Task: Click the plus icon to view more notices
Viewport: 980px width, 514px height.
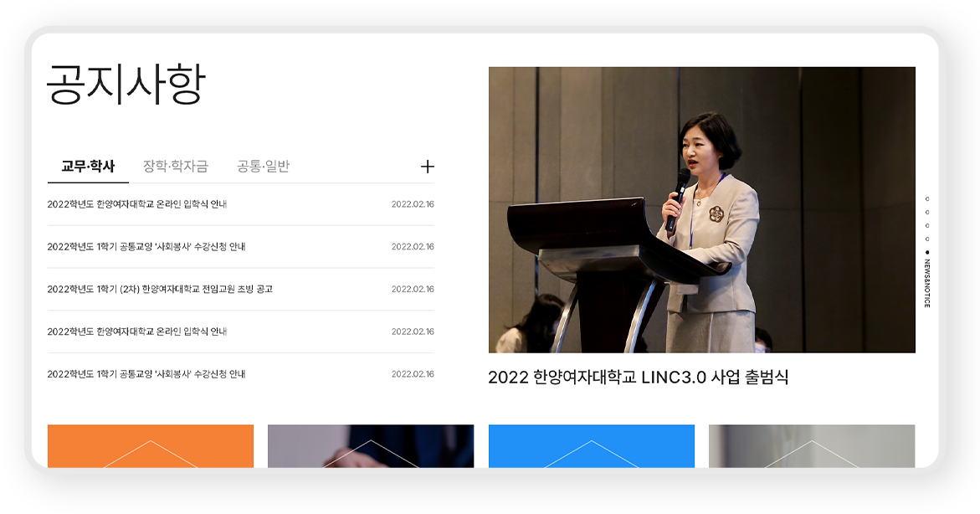Action: pos(427,167)
